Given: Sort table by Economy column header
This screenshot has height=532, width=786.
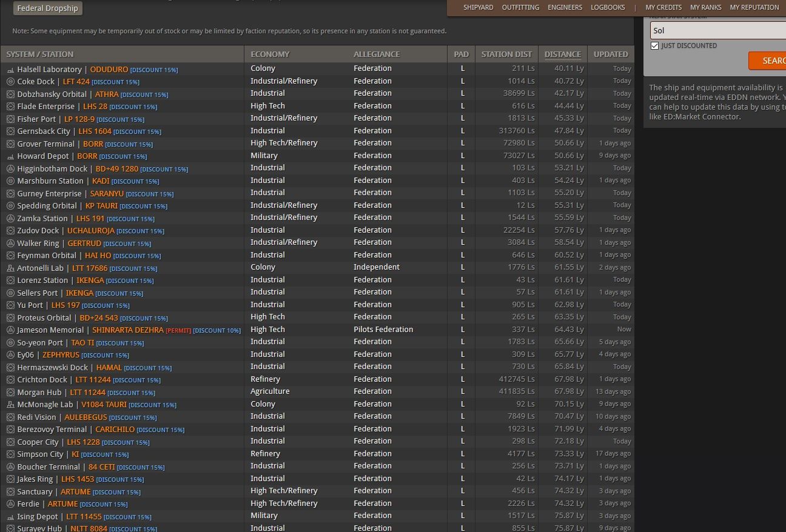Looking at the screenshot, I should pyautogui.click(x=270, y=55).
